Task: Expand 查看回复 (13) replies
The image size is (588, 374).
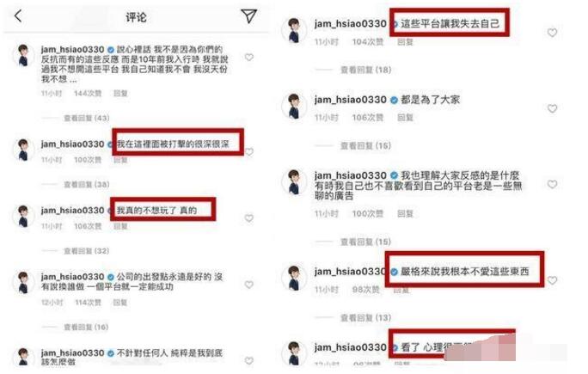Action: [x=365, y=318]
